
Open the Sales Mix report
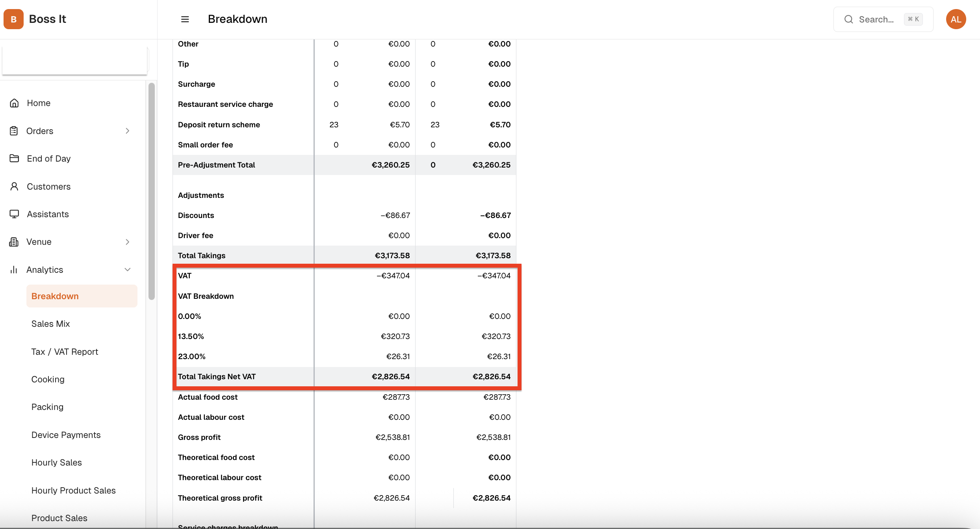coord(50,324)
